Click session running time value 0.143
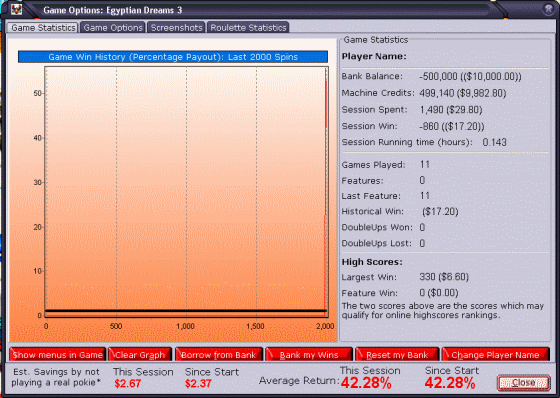Viewport: 560px width, 398px height. (x=494, y=142)
